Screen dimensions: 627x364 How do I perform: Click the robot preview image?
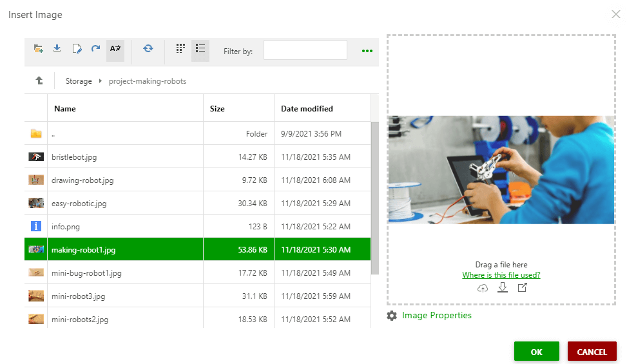pyautogui.click(x=501, y=170)
